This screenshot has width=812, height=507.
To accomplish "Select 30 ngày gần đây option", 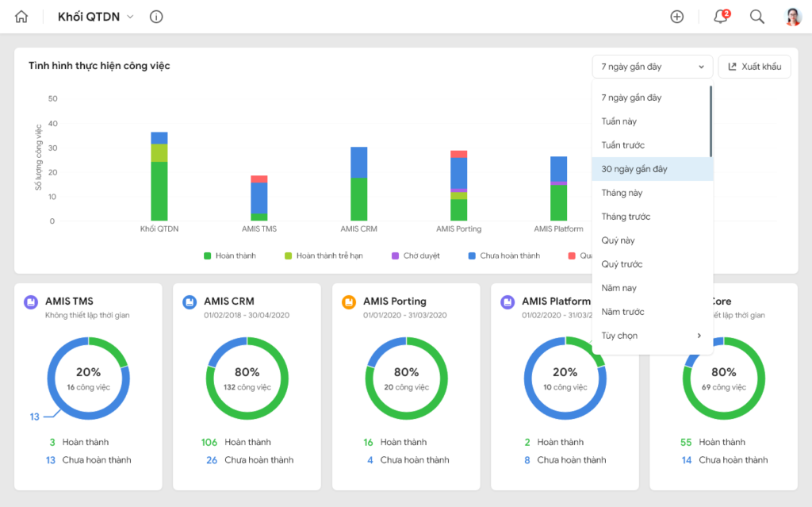I will point(653,169).
